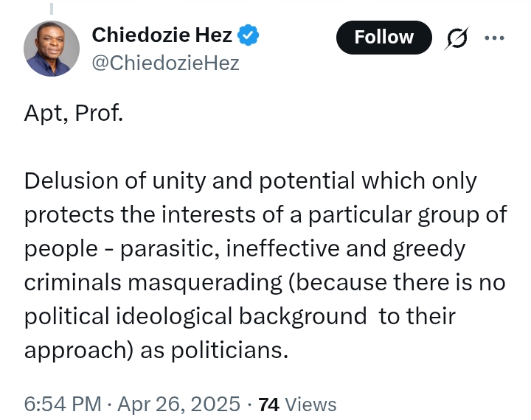Viewport: 531px width, 420px height.
Task: Click the blue verified checkmark badge
Action: (249, 35)
